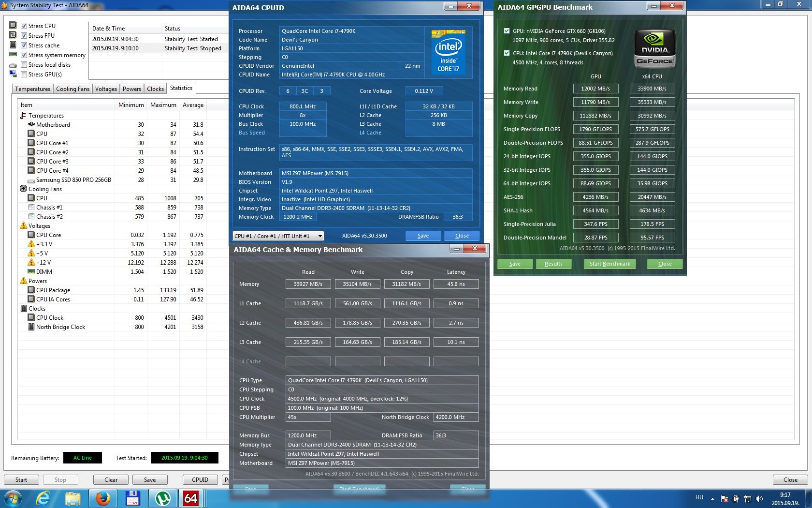This screenshot has height=508, width=812.
Task: Uncheck the GeForce GTX 660 GPU checkbox
Action: (x=507, y=31)
